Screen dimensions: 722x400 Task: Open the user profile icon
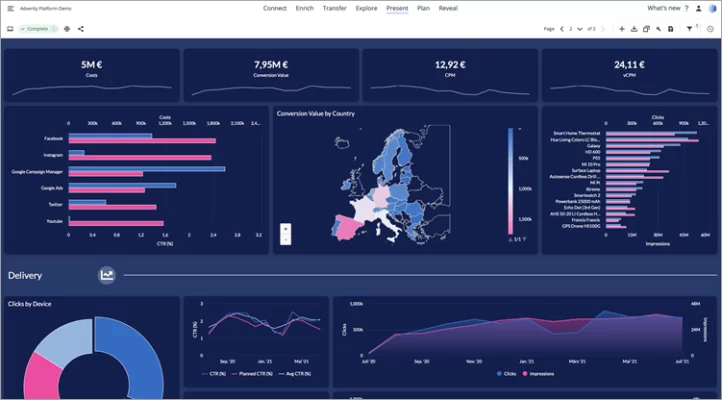699,8
